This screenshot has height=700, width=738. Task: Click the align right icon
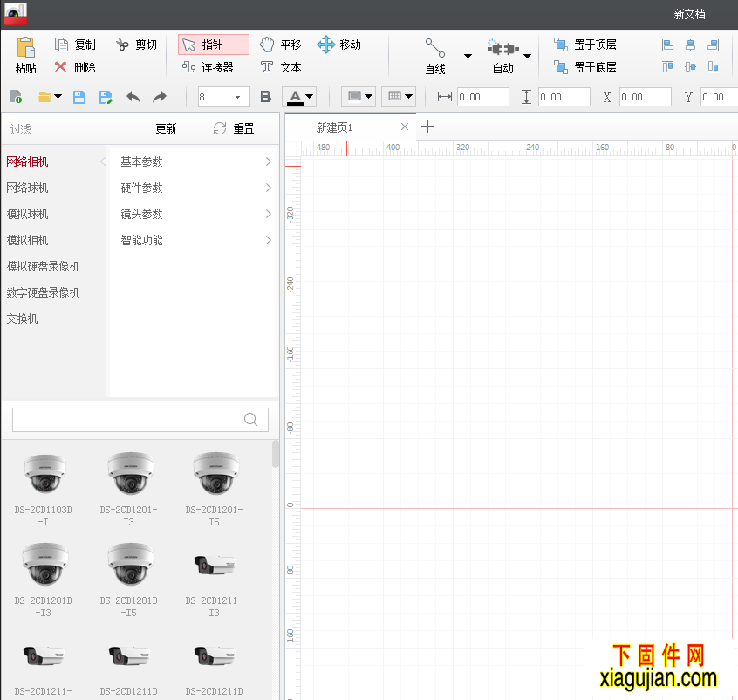(x=713, y=45)
